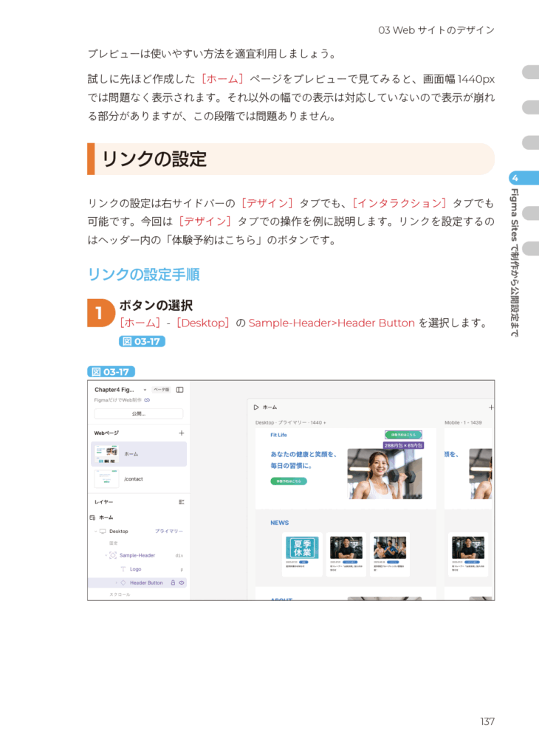The image size is (539, 756).
Task: Click the Desktop frame monitor icon
Action: point(103,531)
